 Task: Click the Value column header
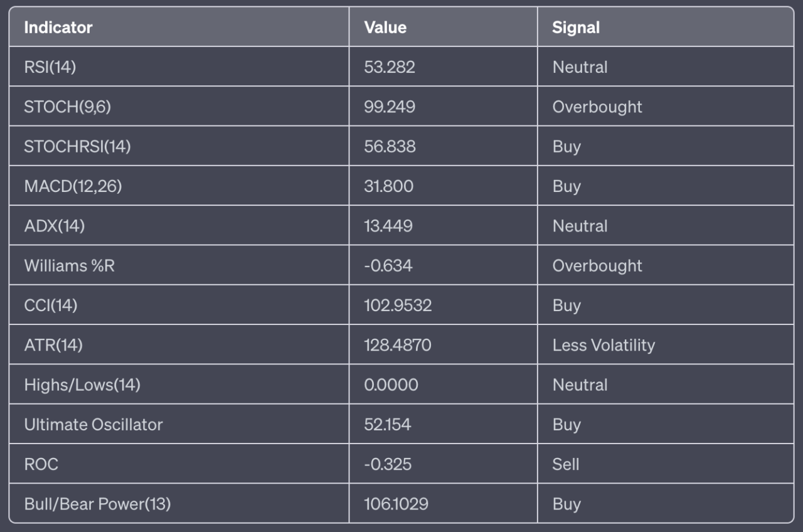[385, 28]
